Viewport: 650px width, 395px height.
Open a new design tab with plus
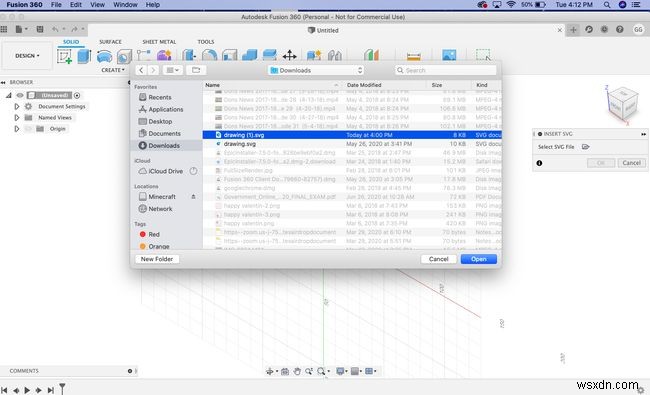click(573, 29)
